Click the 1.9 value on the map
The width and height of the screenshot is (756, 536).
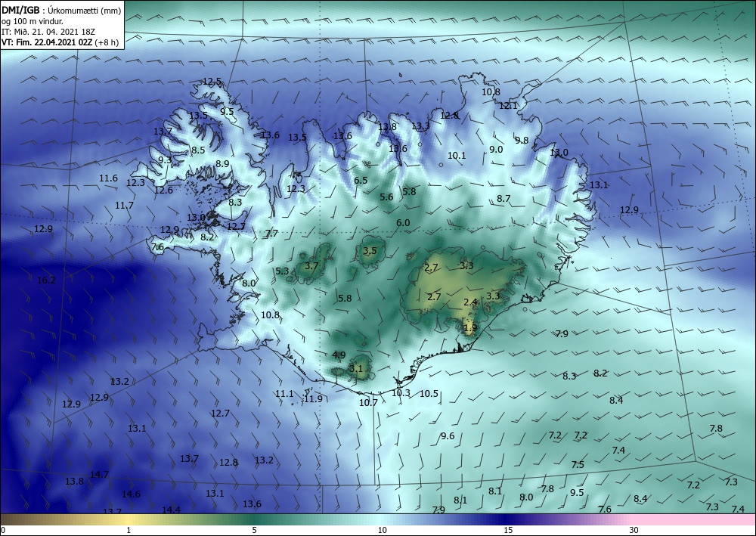click(470, 328)
